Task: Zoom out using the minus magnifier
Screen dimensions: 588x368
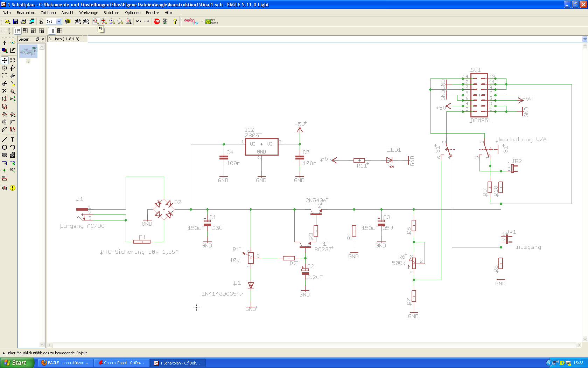Action: coord(112,21)
